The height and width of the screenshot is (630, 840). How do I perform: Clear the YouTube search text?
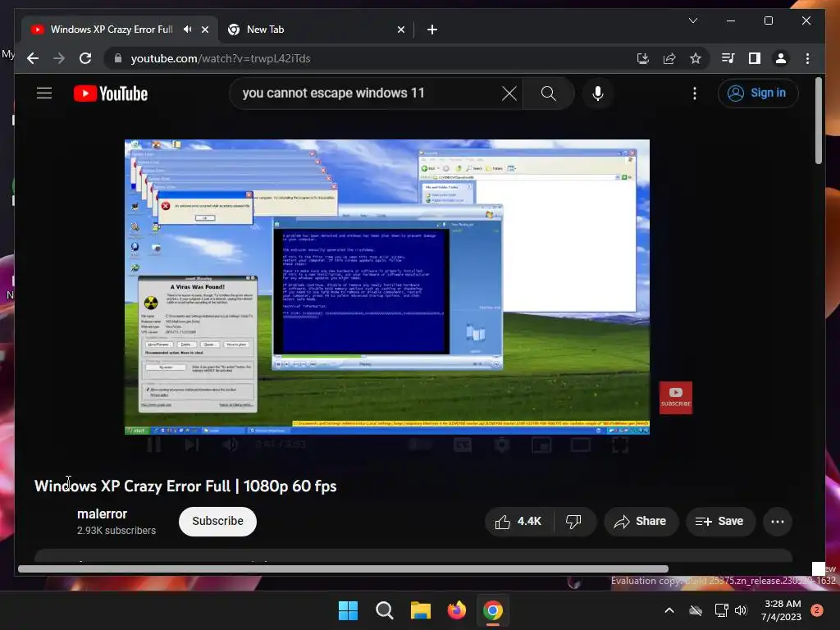[x=509, y=94]
